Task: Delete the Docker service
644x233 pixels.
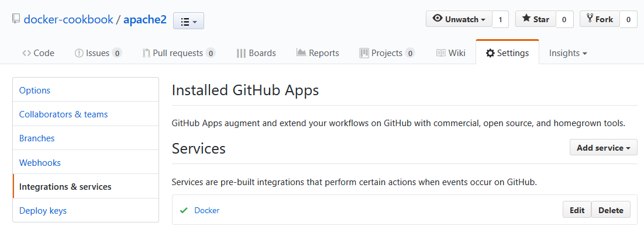Action: pyautogui.click(x=611, y=210)
